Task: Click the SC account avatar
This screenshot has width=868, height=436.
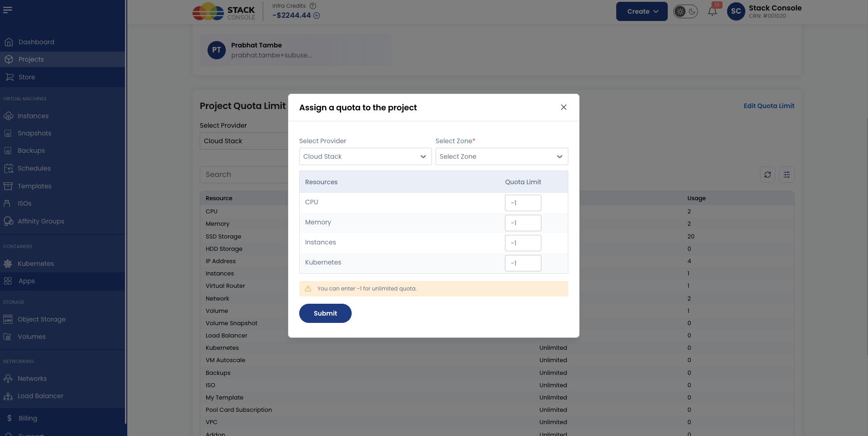Action: coord(736,11)
